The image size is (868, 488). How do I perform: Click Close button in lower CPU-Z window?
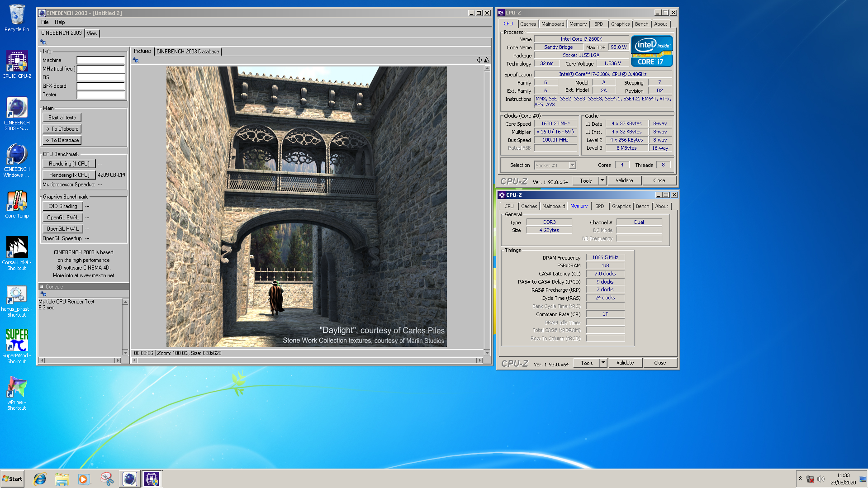point(660,363)
